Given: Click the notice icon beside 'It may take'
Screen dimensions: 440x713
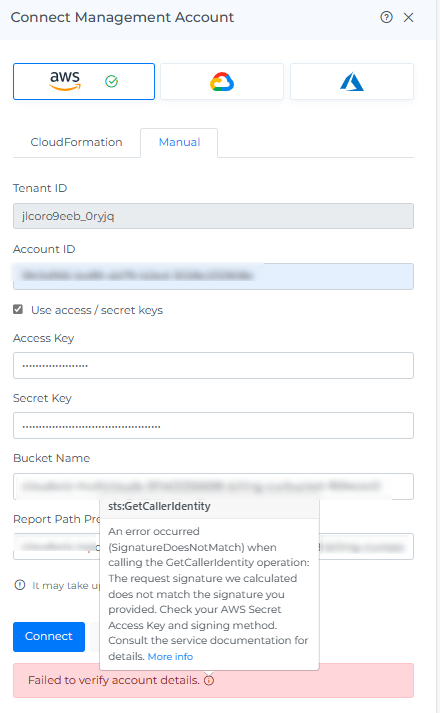Looking at the screenshot, I should [x=20, y=585].
